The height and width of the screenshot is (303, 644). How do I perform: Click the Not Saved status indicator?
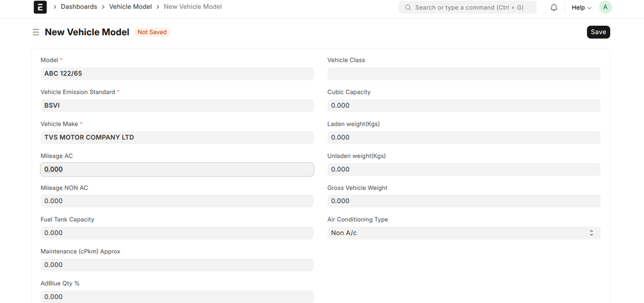152,32
